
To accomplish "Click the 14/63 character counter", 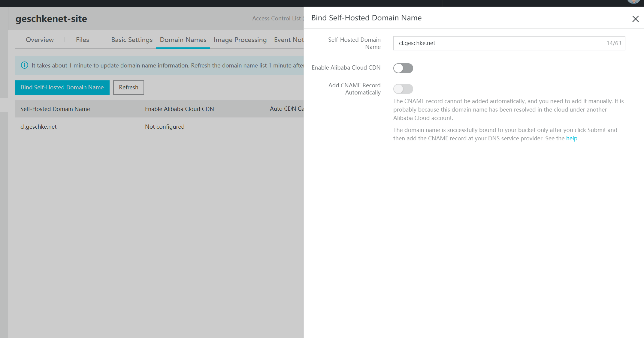I will click(x=614, y=43).
